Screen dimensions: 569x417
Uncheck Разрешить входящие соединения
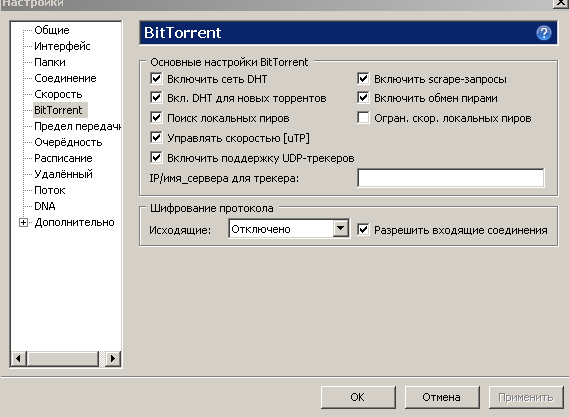coord(363,230)
